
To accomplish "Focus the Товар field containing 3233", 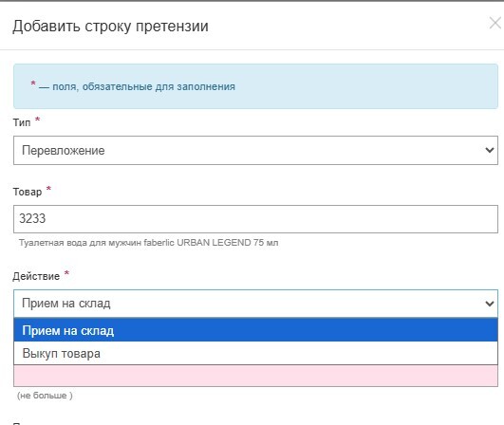I will tap(255, 219).
